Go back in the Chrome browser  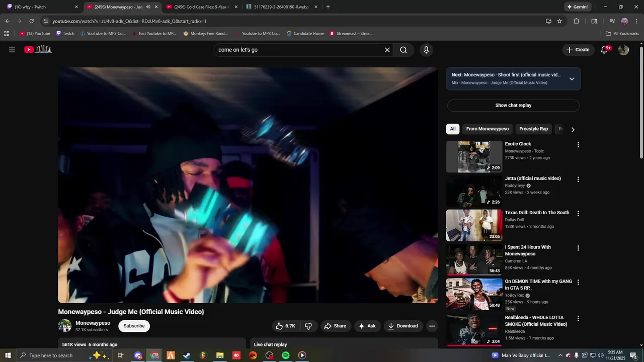click(x=7, y=21)
